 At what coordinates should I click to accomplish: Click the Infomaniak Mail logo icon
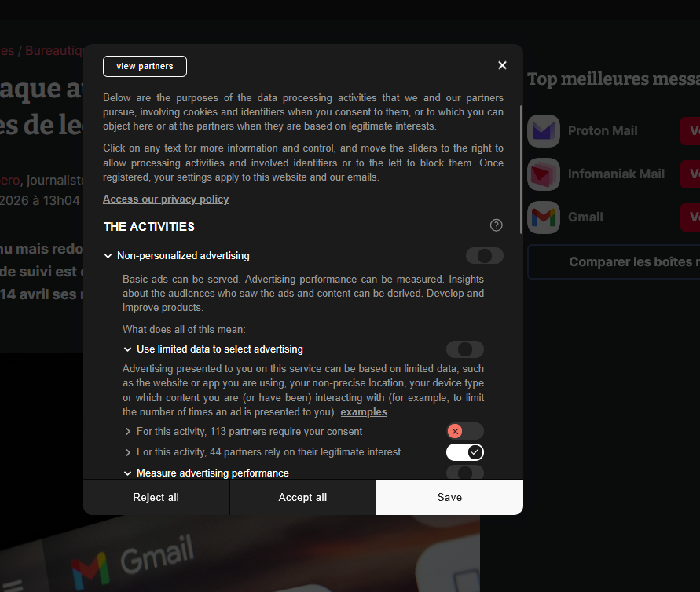click(544, 174)
